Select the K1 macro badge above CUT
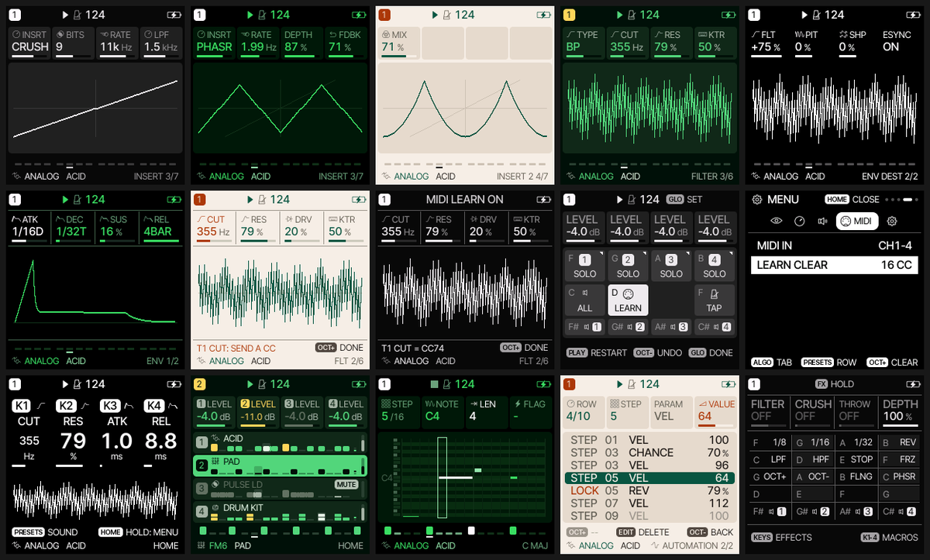The width and height of the screenshot is (930, 560). pyautogui.click(x=21, y=405)
